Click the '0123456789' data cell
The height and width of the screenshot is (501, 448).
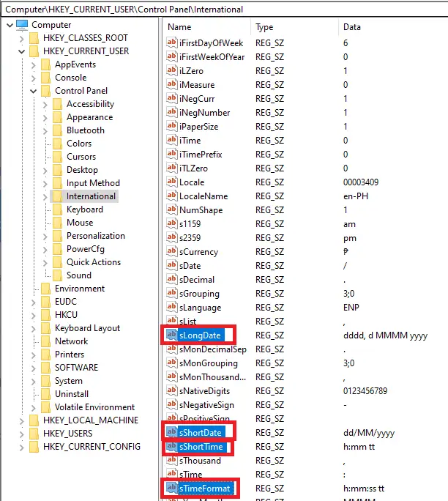pyautogui.click(x=365, y=391)
